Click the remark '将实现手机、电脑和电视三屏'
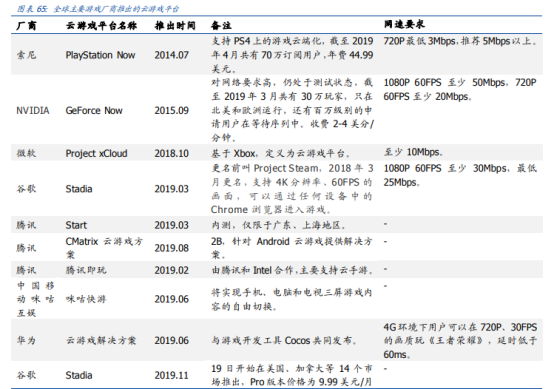Image resolution: width=554 pixels, height=389 pixels. [292, 299]
